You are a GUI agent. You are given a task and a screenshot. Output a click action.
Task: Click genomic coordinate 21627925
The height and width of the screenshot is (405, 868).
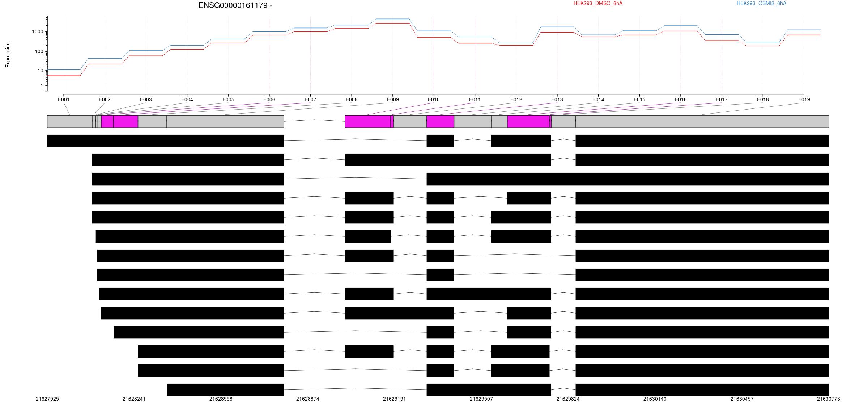[47, 399]
